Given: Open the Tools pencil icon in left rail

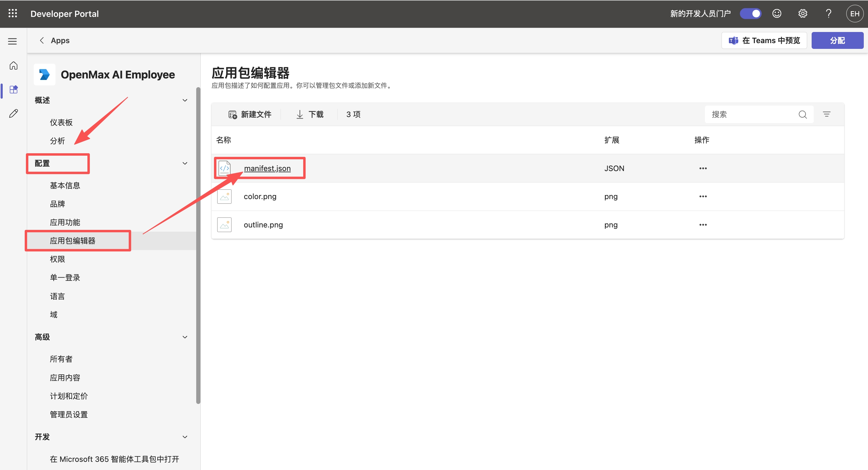Looking at the screenshot, I should (x=14, y=113).
